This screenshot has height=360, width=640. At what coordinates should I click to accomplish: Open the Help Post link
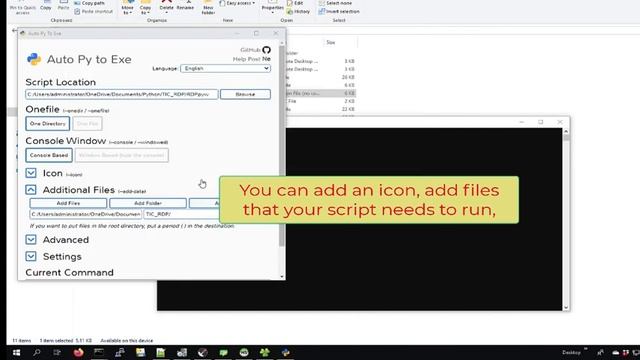(x=247, y=59)
